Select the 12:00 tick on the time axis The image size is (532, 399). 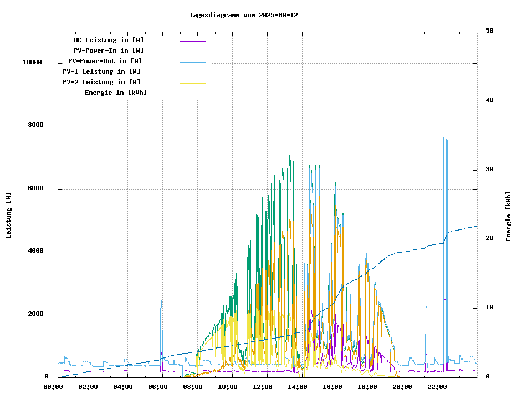263,387
